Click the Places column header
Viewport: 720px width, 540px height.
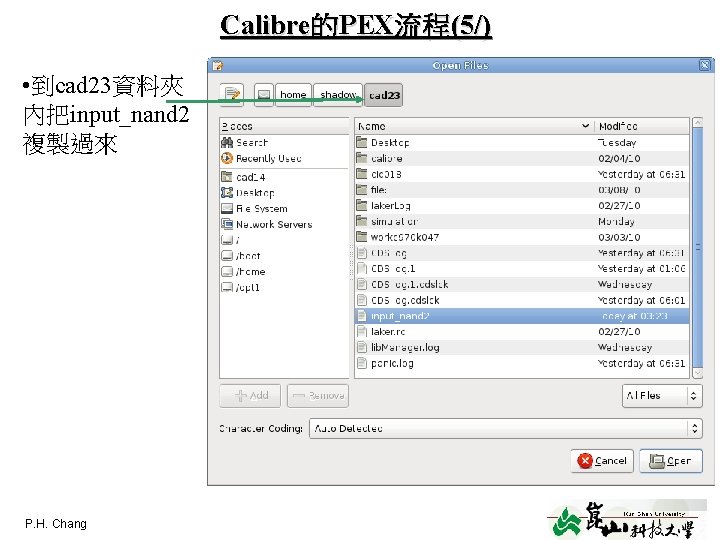[284, 126]
